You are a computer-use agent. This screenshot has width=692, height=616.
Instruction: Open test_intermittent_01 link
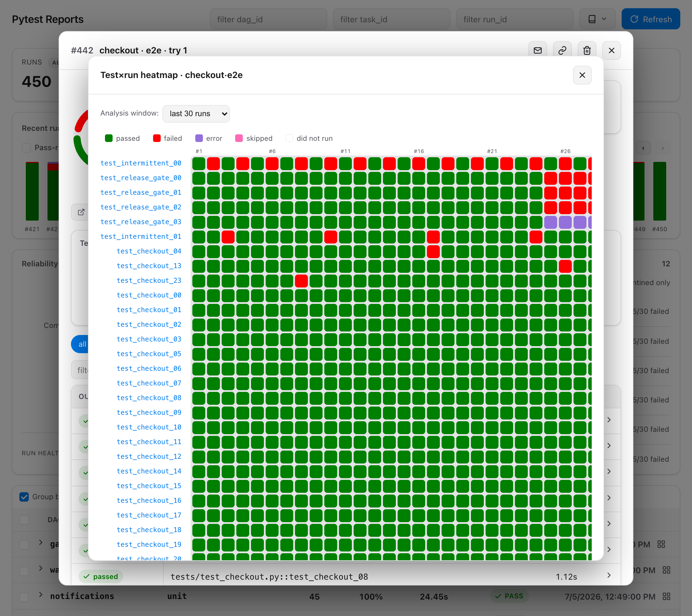click(x=141, y=236)
